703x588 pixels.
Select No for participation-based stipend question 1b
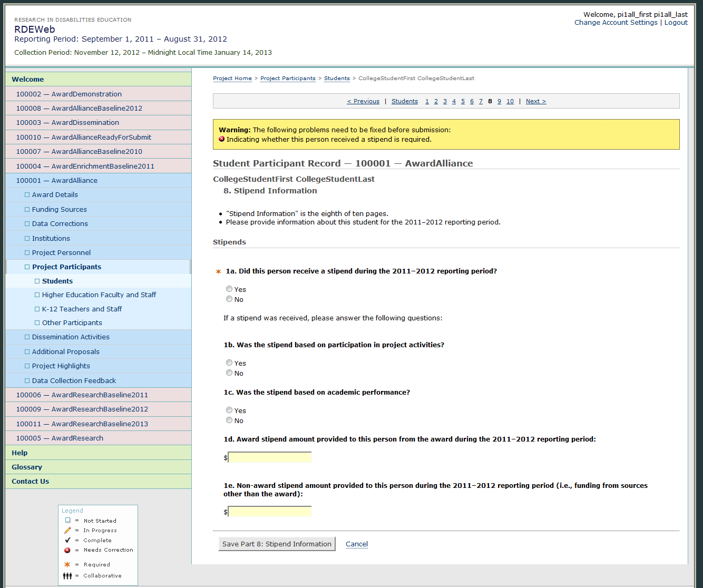(229, 373)
